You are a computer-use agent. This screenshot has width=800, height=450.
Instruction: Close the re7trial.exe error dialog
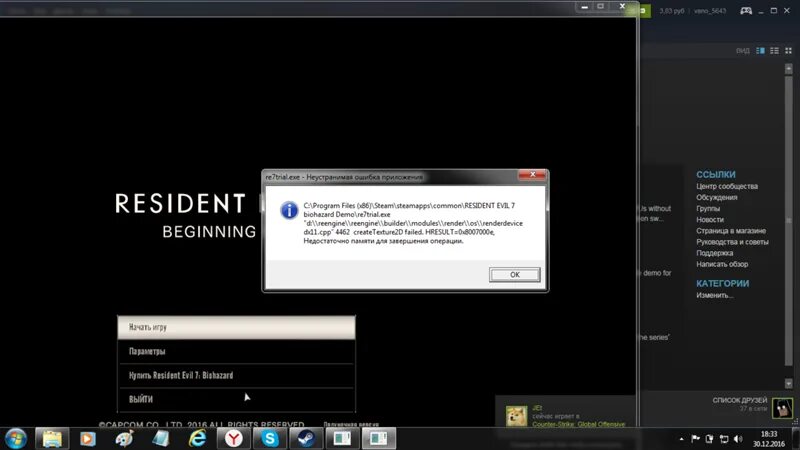(532, 175)
